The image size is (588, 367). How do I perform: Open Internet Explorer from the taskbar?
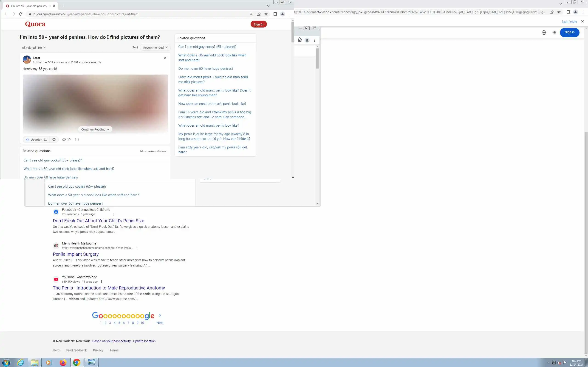[x=21, y=362]
